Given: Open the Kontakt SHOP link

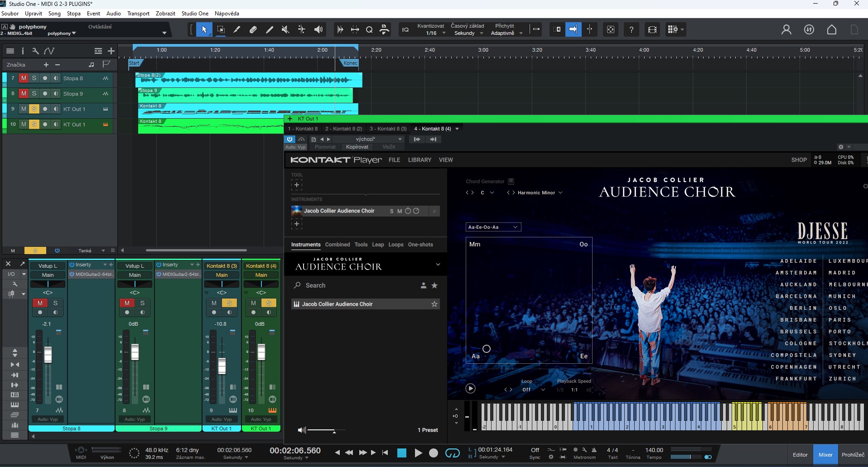Looking at the screenshot, I should click(x=799, y=160).
